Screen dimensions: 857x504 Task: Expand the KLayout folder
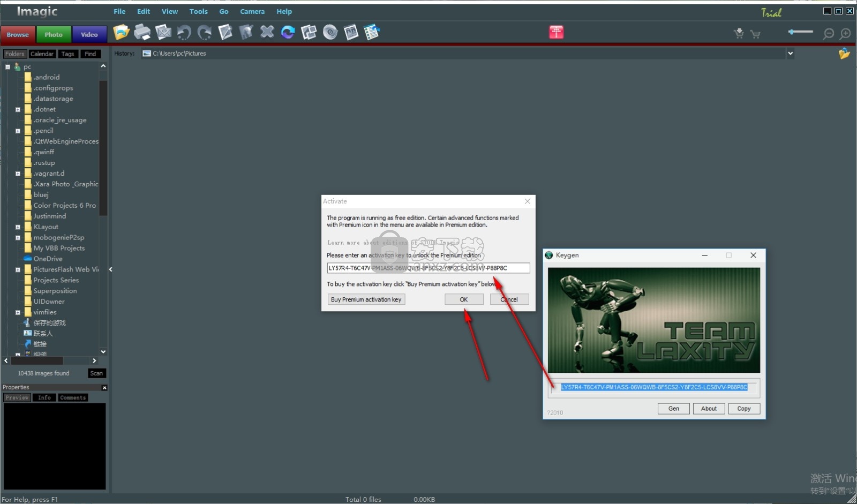coord(18,227)
